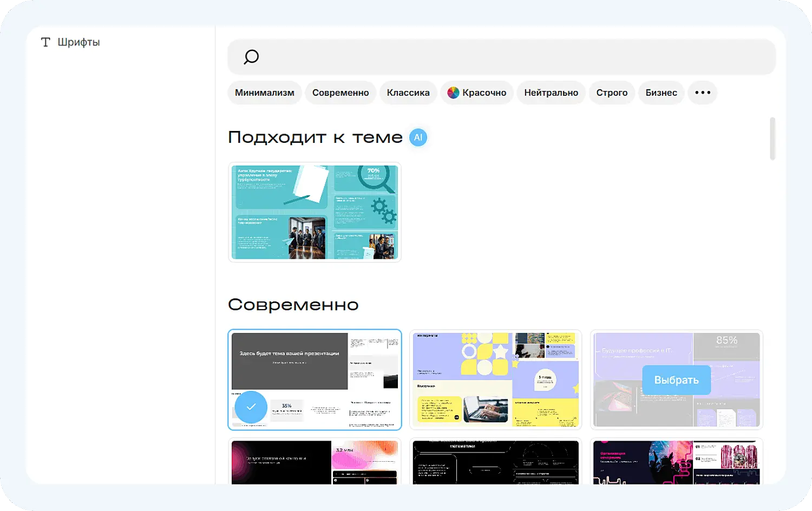
Task: Click the colorful wheel icon on Красочно
Action: coord(453,93)
